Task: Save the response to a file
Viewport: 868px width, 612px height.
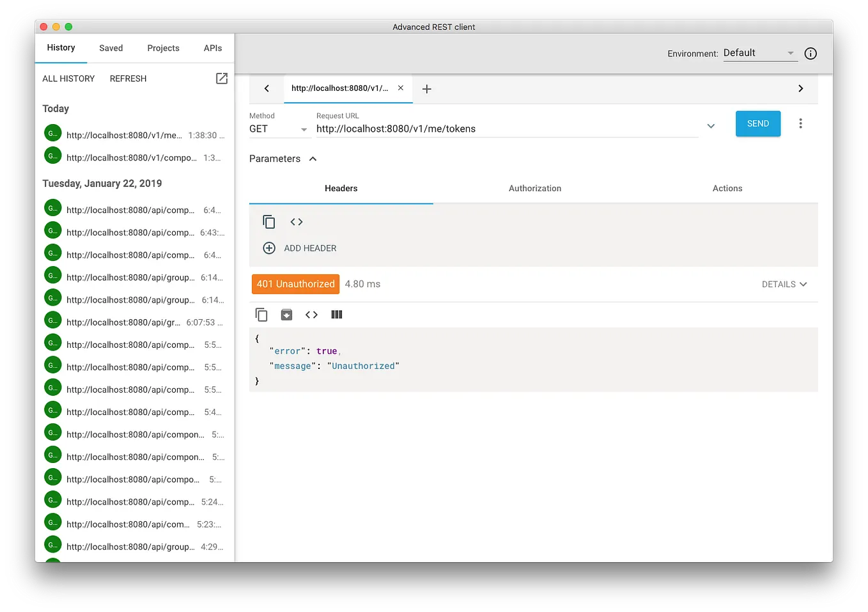Action: [x=286, y=314]
